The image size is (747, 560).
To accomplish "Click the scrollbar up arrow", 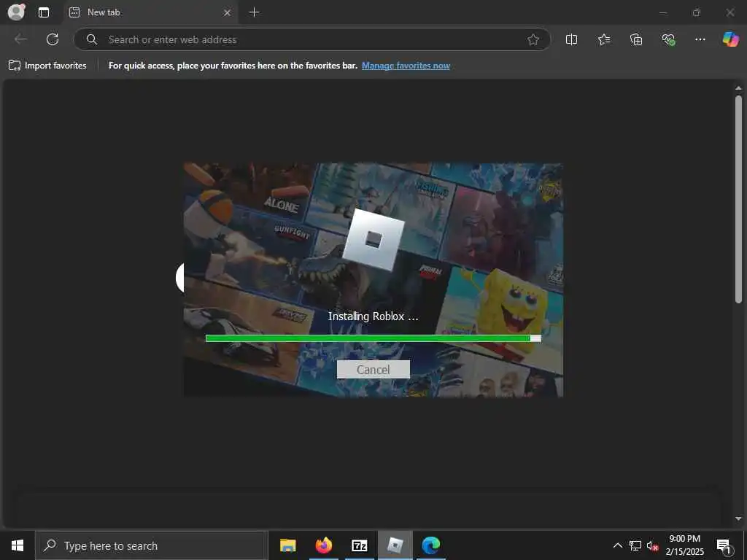I will click(738, 88).
